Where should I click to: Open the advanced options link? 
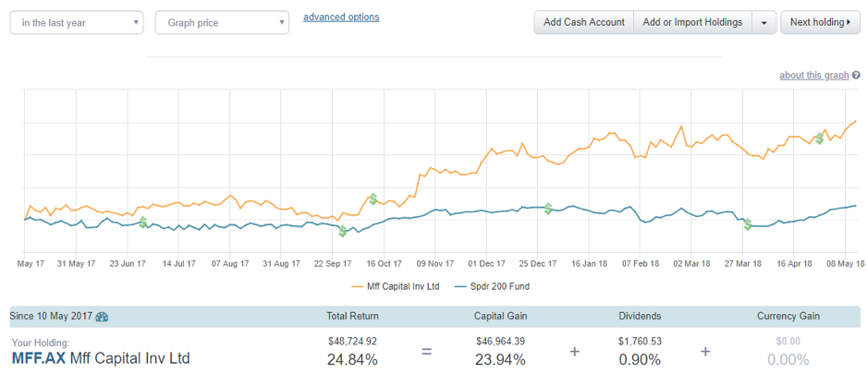pyautogui.click(x=341, y=17)
